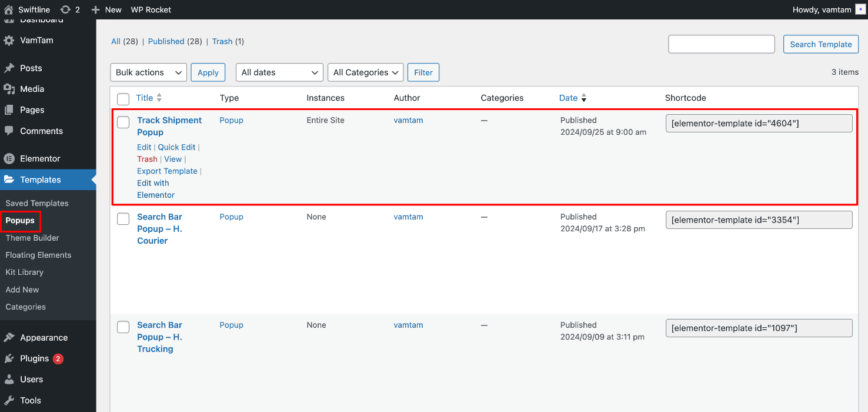Click the Tools wrench icon in sidebar
Image resolution: width=868 pixels, height=412 pixels.
pos(9,400)
